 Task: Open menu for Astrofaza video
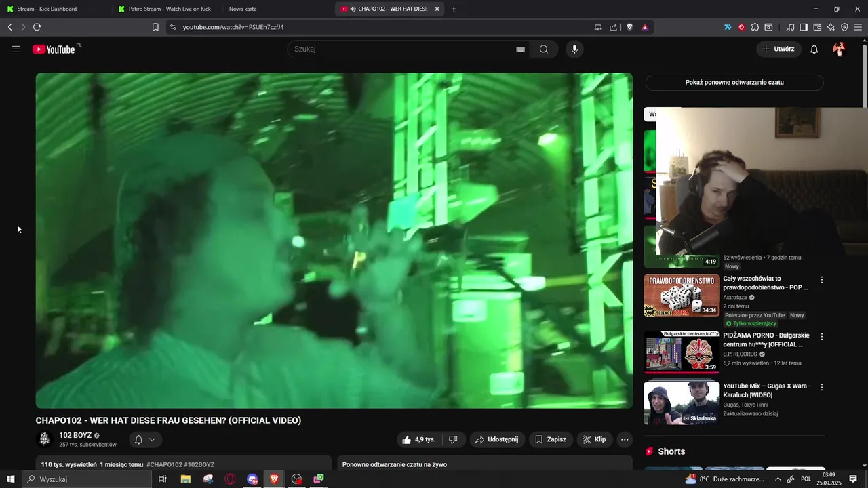[x=822, y=280]
